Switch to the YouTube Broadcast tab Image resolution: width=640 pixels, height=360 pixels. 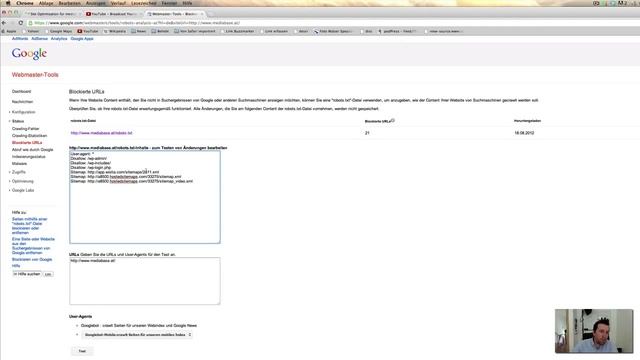pos(113,14)
